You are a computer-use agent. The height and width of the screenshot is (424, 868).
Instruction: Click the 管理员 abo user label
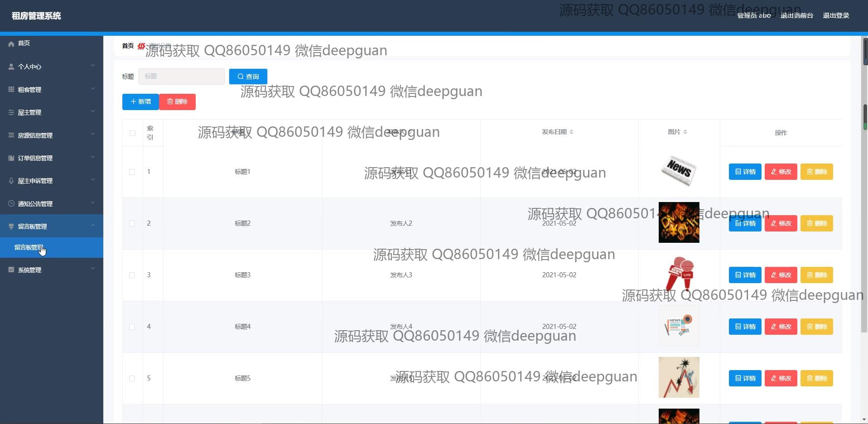pyautogui.click(x=754, y=15)
